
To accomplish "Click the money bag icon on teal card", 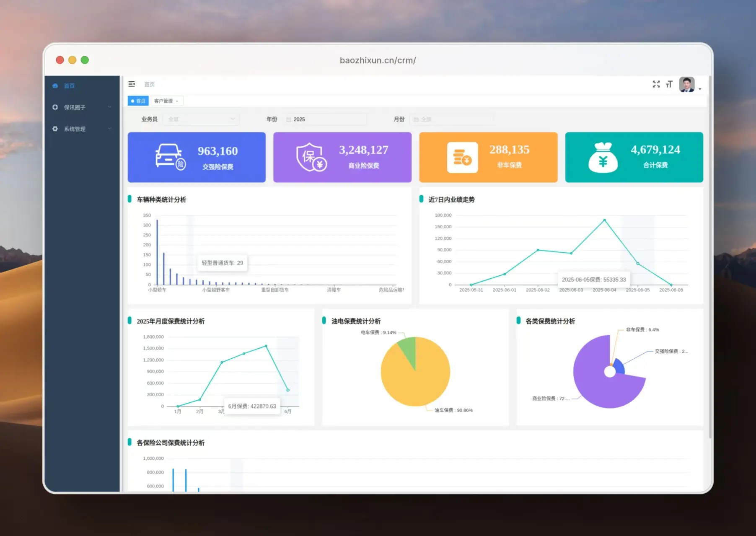I will coord(603,158).
